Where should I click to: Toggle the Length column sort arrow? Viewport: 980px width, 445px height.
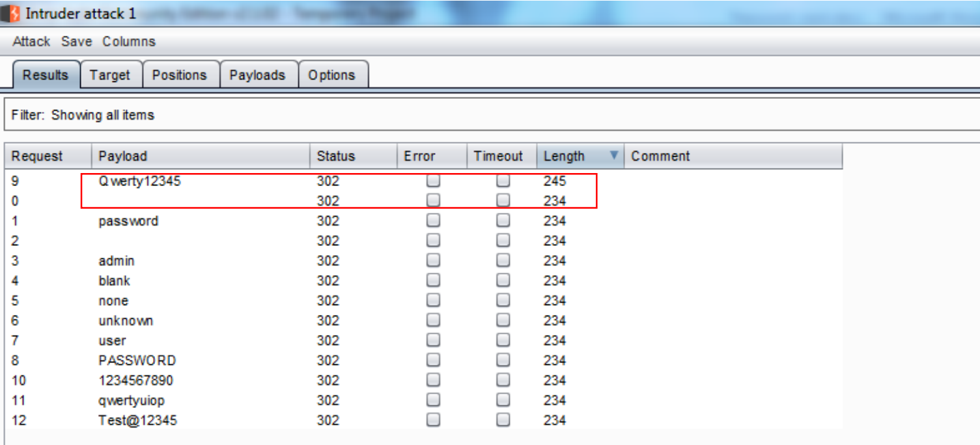click(613, 155)
